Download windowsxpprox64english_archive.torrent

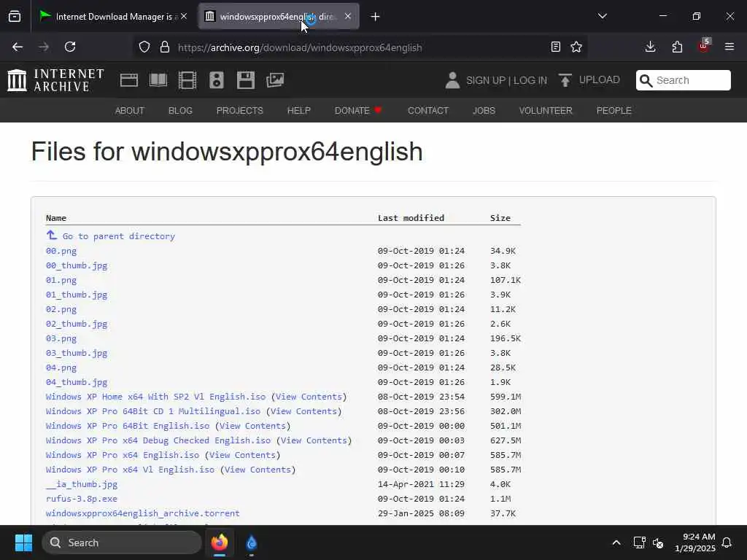tap(142, 513)
